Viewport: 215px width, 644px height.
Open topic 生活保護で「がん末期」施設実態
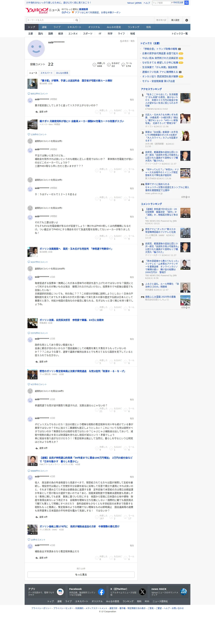point(160,67)
